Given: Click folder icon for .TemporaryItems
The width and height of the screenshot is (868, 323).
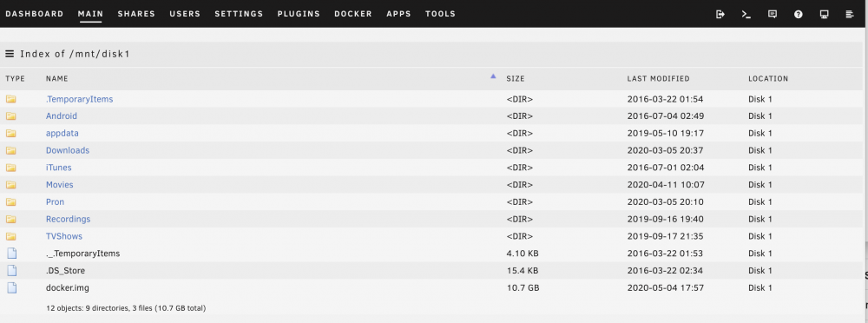Looking at the screenshot, I should (x=11, y=99).
